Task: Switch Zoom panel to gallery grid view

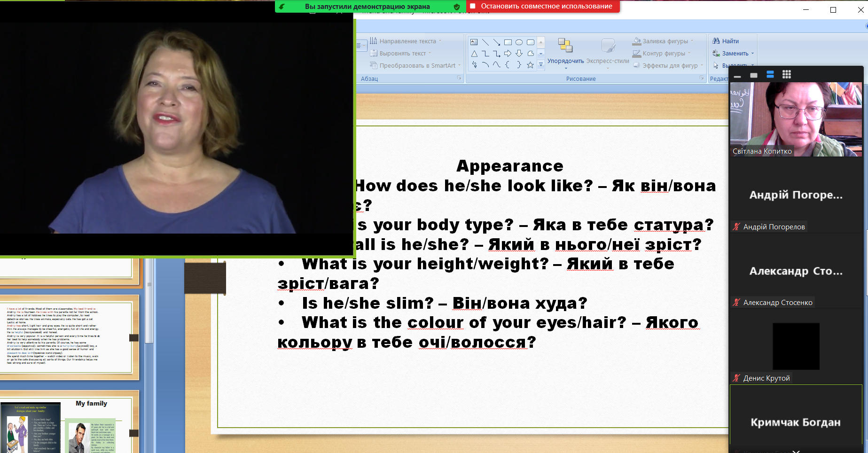Action: tap(787, 74)
